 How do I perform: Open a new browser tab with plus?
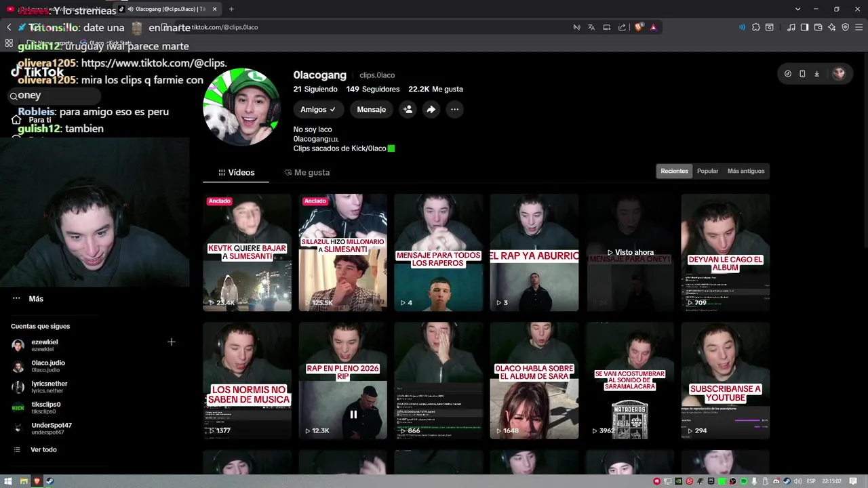click(231, 9)
